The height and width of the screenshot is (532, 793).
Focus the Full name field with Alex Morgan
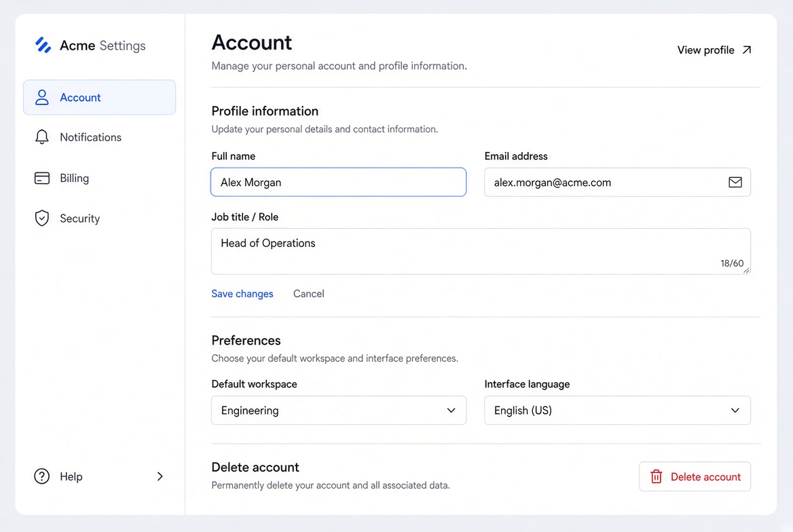338,182
